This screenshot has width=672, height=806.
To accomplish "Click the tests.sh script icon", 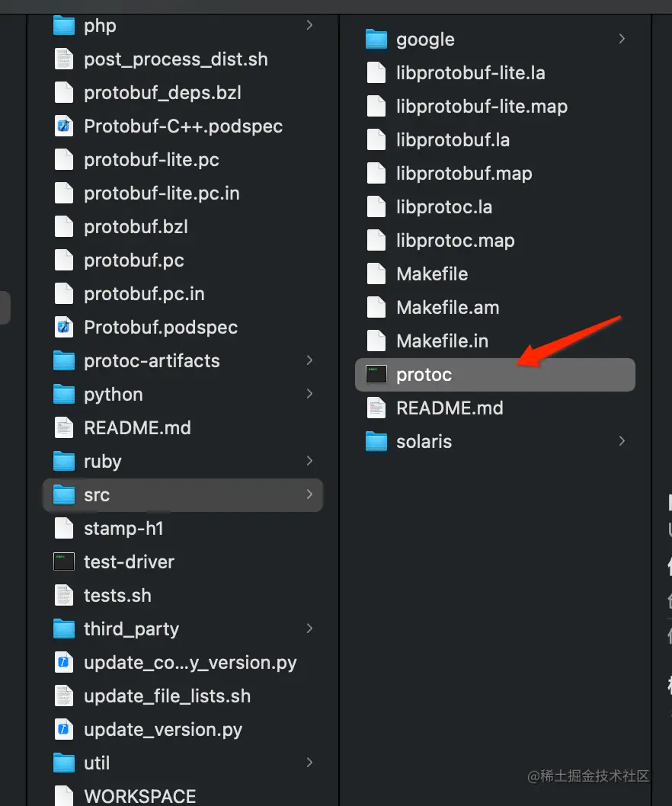I will pyautogui.click(x=64, y=595).
